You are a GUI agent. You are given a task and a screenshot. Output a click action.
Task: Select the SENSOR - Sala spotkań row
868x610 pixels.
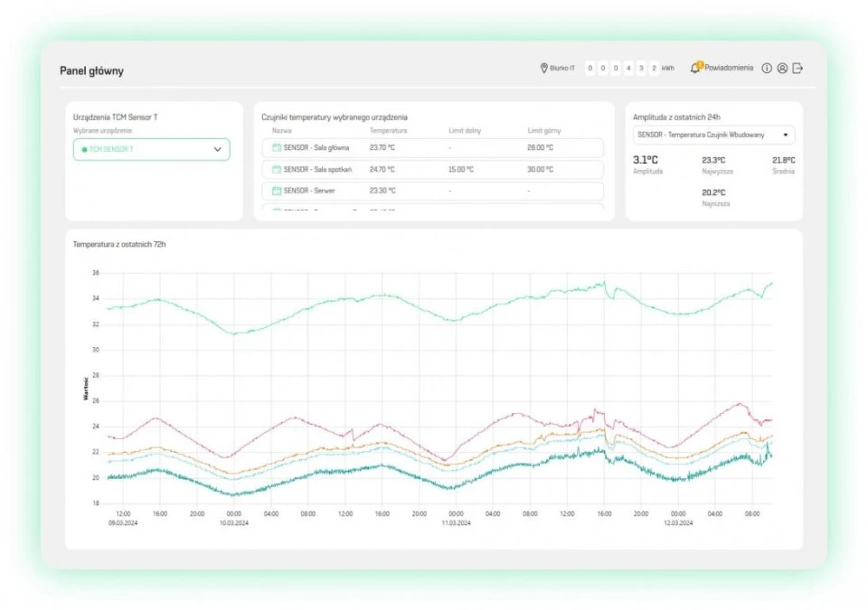coord(433,169)
